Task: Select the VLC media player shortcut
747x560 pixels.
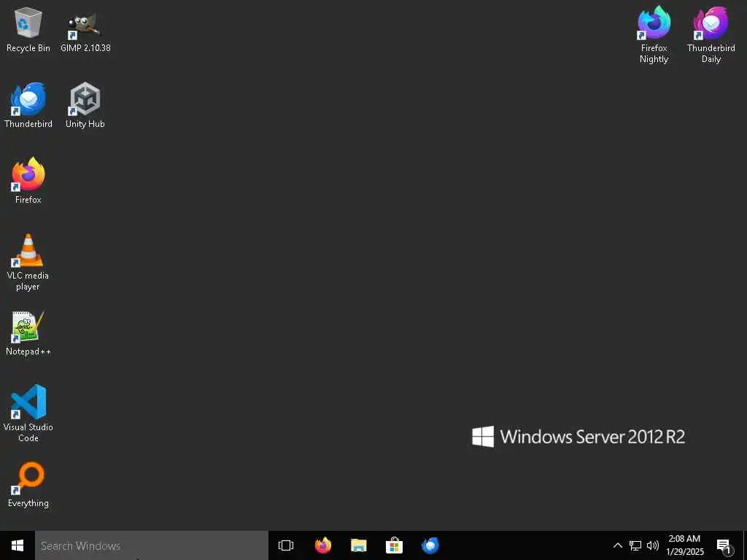Action: (x=28, y=262)
